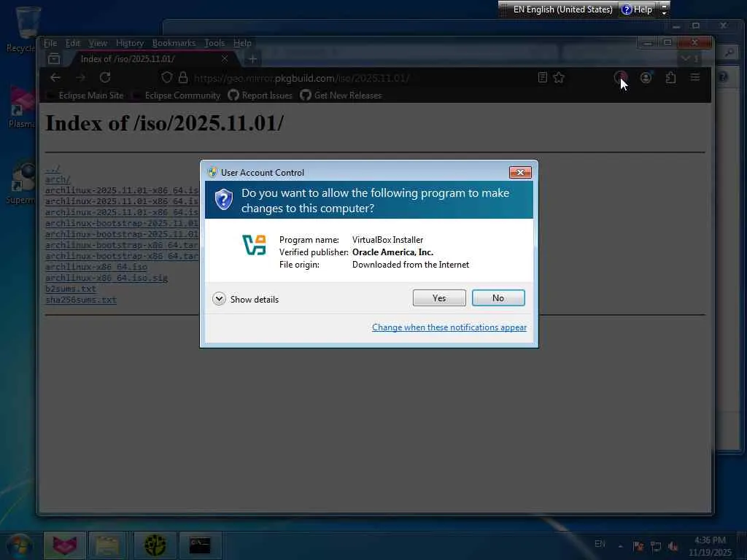Screen dimensions: 747x560
Task: Open the History menu
Action: click(x=130, y=43)
